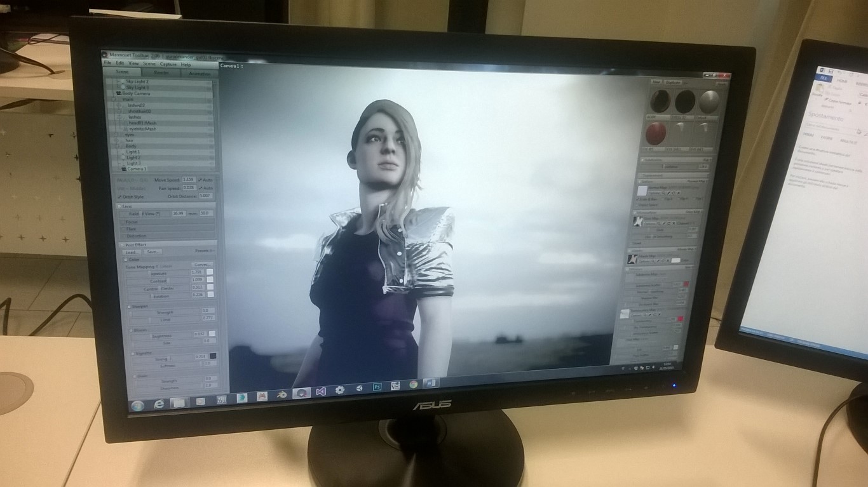
Task: Open the Capture menu
Action: coord(168,64)
